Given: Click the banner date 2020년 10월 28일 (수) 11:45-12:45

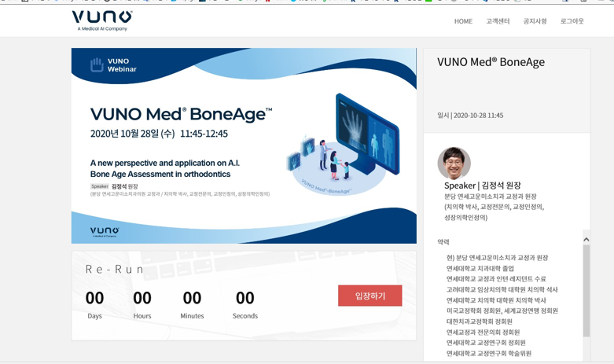Looking at the screenshot, I should point(159,134).
